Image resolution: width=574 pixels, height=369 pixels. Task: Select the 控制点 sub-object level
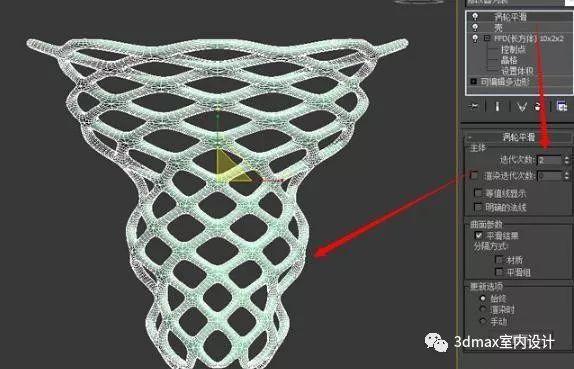point(513,49)
